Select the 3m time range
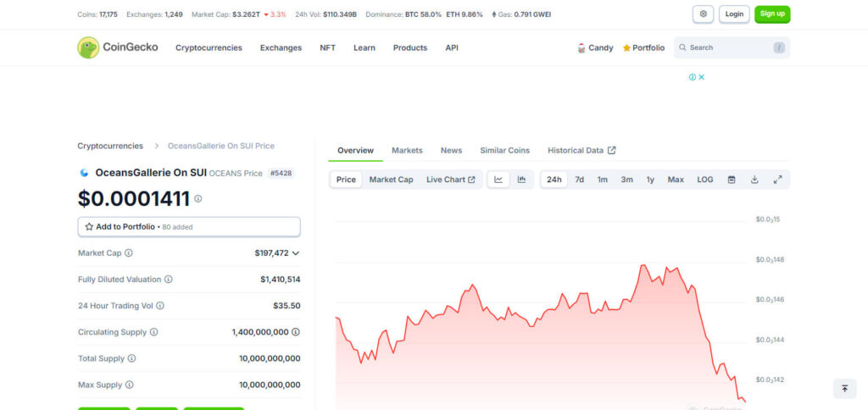The height and width of the screenshot is (410, 868). [x=626, y=180]
